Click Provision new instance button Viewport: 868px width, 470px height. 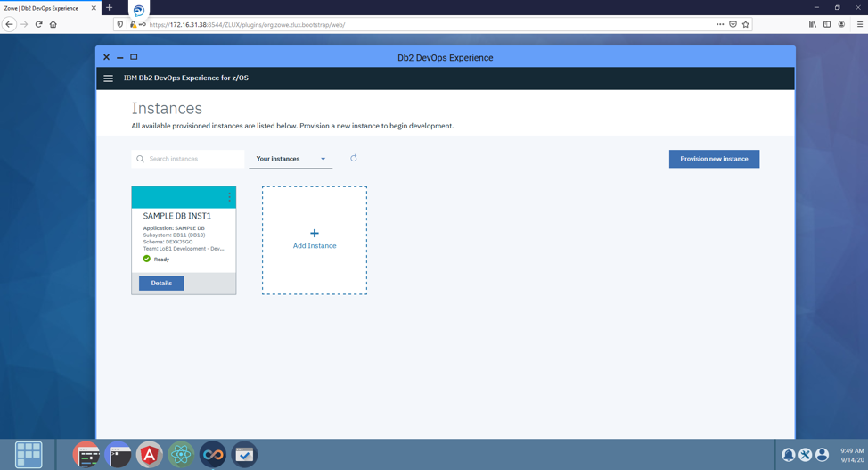pyautogui.click(x=714, y=159)
